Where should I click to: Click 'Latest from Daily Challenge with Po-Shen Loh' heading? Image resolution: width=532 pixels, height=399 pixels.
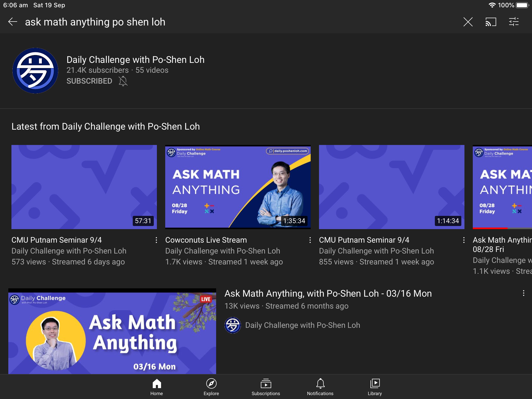click(x=106, y=127)
